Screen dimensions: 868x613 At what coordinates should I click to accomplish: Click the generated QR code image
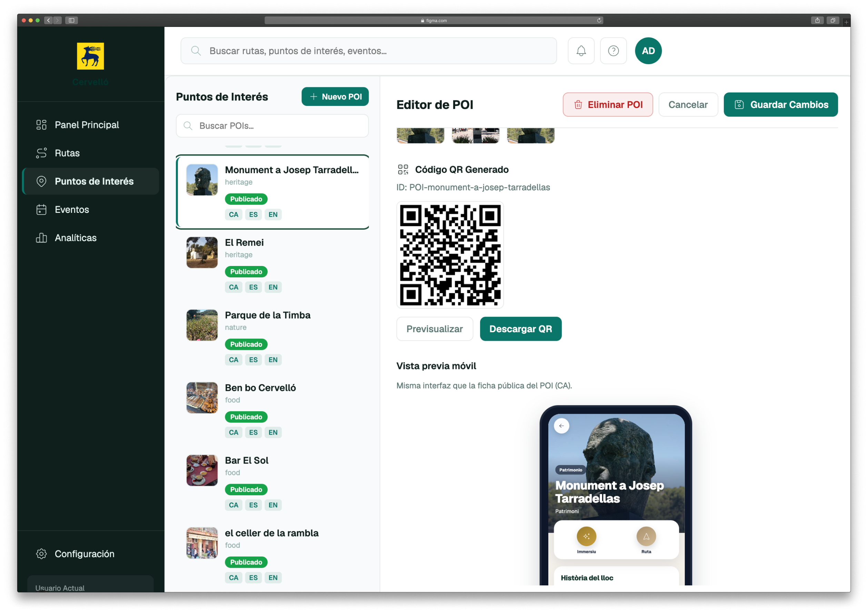(x=450, y=255)
